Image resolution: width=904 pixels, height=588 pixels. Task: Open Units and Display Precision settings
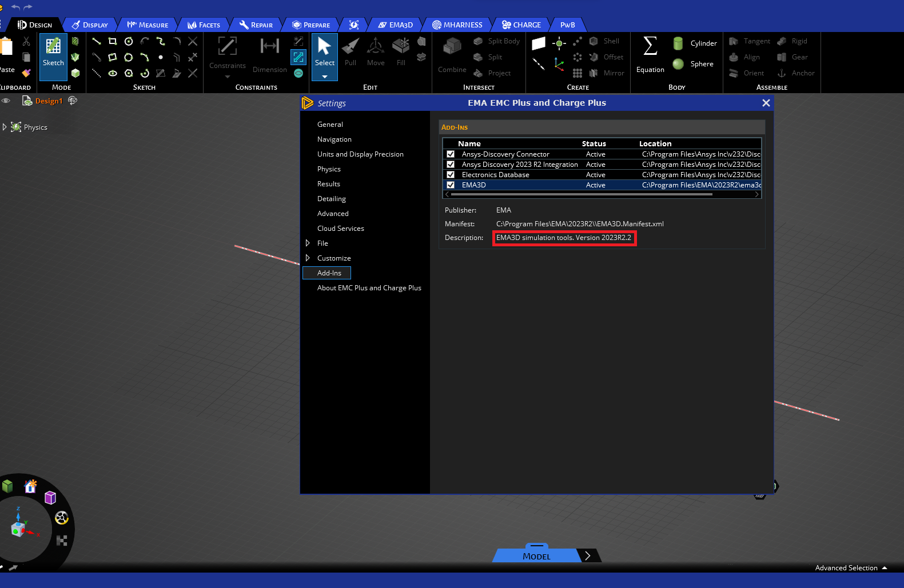pos(360,154)
